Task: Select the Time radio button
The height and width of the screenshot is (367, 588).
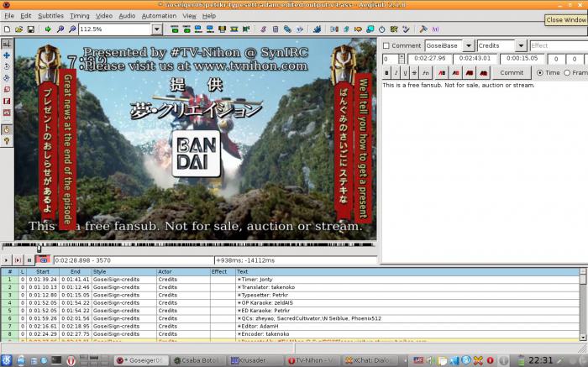Action: click(539, 73)
